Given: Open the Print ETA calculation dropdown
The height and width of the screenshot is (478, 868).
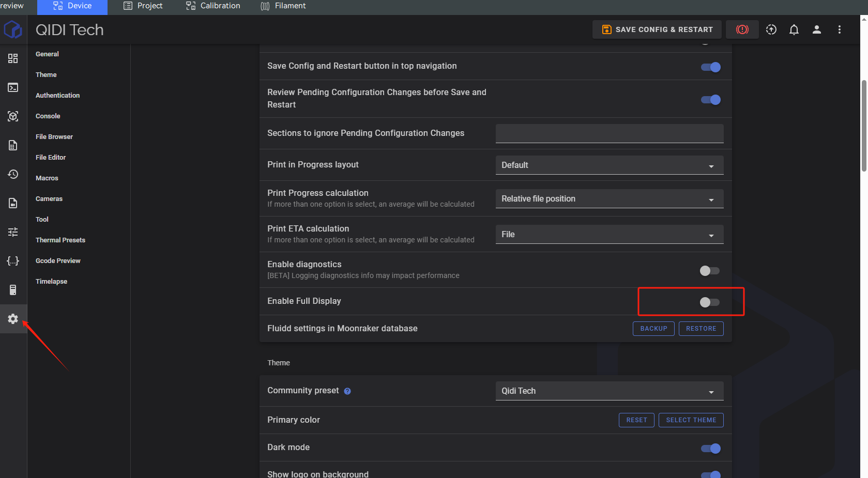Looking at the screenshot, I should point(609,235).
